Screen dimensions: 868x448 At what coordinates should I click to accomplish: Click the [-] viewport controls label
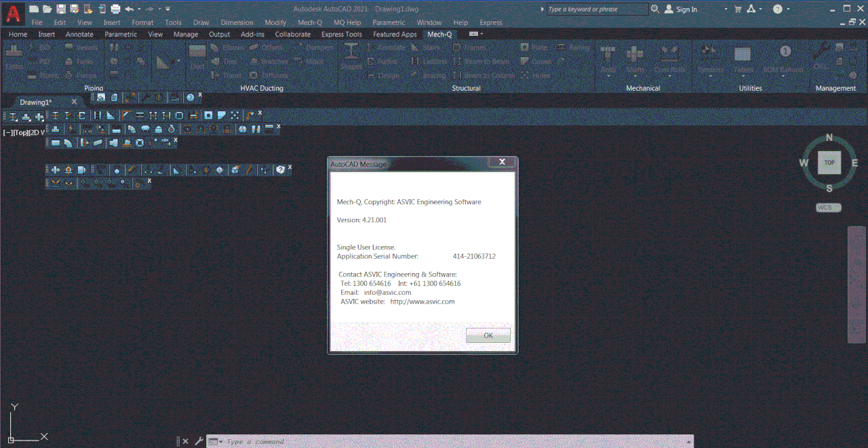coord(7,133)
